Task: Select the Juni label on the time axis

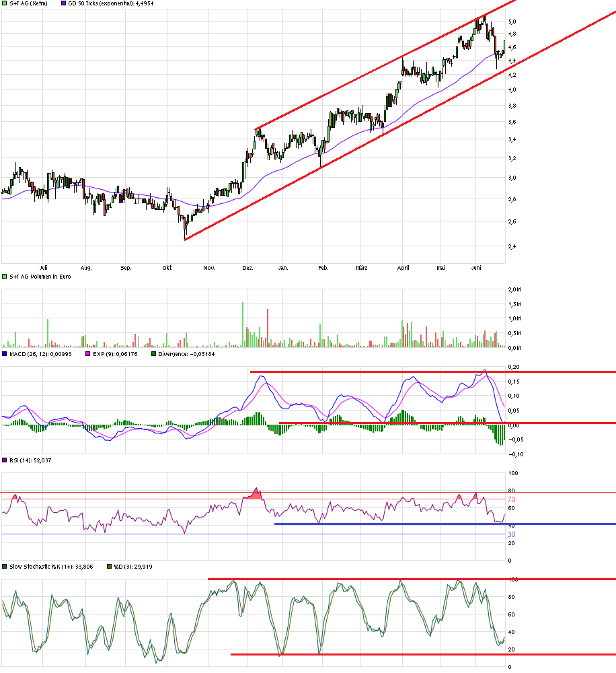Action: pos(477,267)
